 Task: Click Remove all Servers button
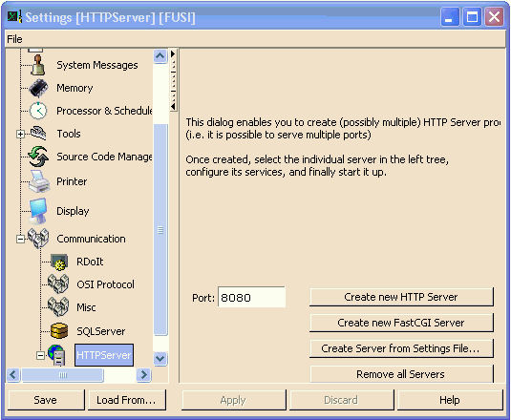coord(401,374)
